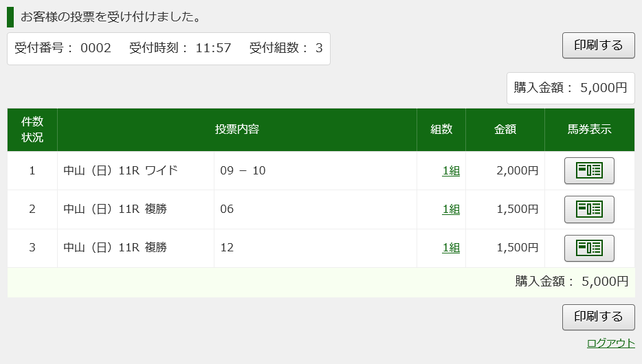The height and width of the screenshot is (364, 642).
Task: Open the 1組 link in row 1
Action: pyautogui.click(x=451, y=170)
